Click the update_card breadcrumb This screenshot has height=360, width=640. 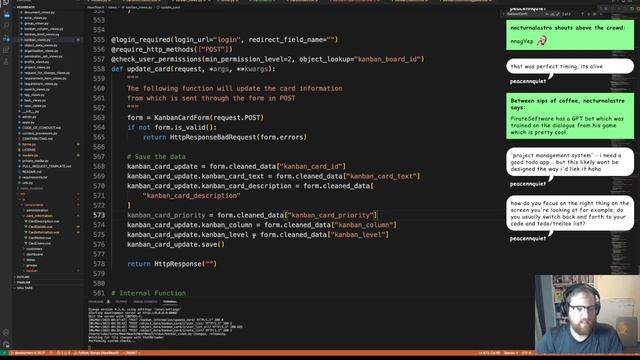point(169,7)
